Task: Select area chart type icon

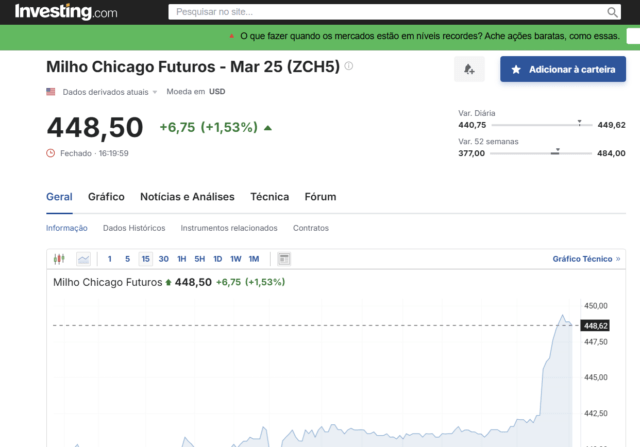Action: (x=84, y=259)
